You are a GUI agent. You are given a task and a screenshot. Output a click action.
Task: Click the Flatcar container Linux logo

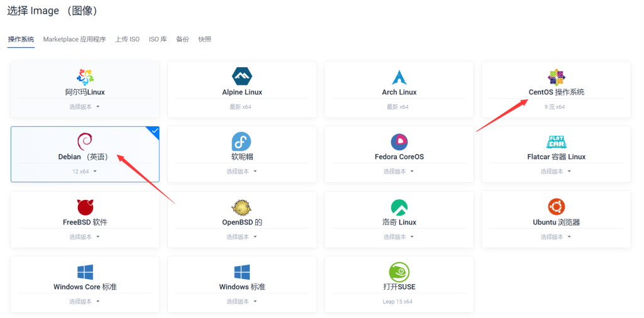pos(556,142)
